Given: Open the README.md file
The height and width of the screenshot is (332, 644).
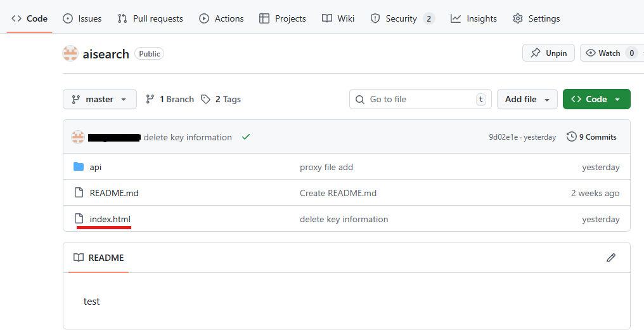Looking at the screenshot, I should click(114, 193).
